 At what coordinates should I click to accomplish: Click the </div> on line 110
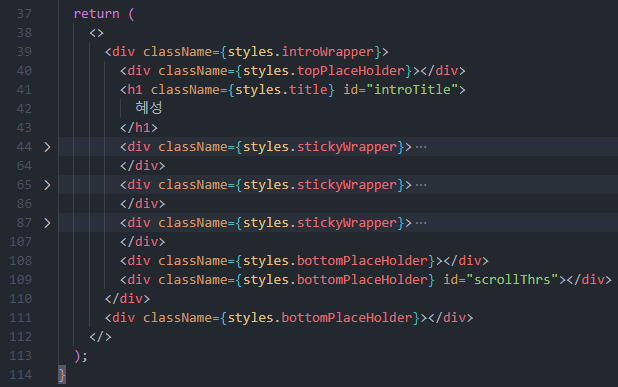127,299
